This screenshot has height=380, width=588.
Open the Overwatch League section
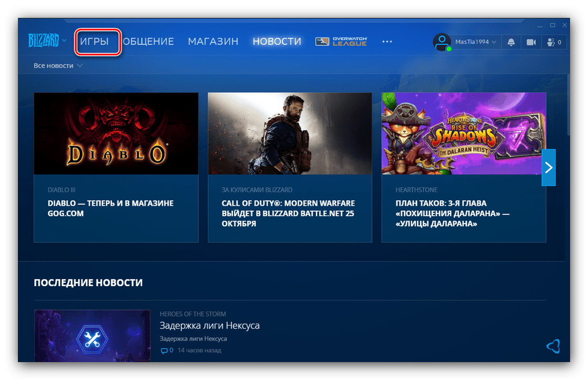[342, 41]
